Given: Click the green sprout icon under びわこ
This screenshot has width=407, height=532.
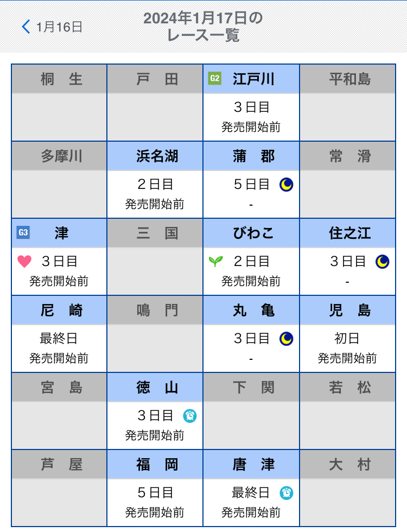Looking at the screenshot, I should (x=215, y=262).
